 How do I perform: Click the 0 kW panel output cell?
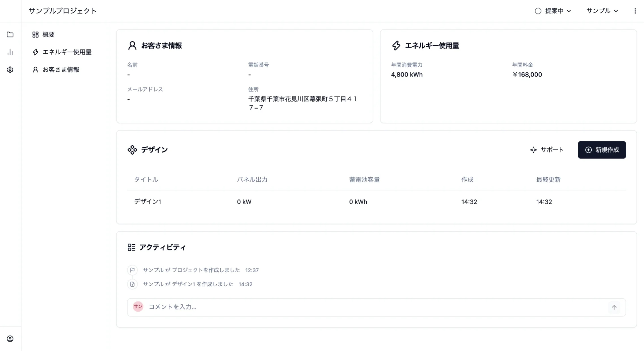pyautogui.click(x=244, y=202)
